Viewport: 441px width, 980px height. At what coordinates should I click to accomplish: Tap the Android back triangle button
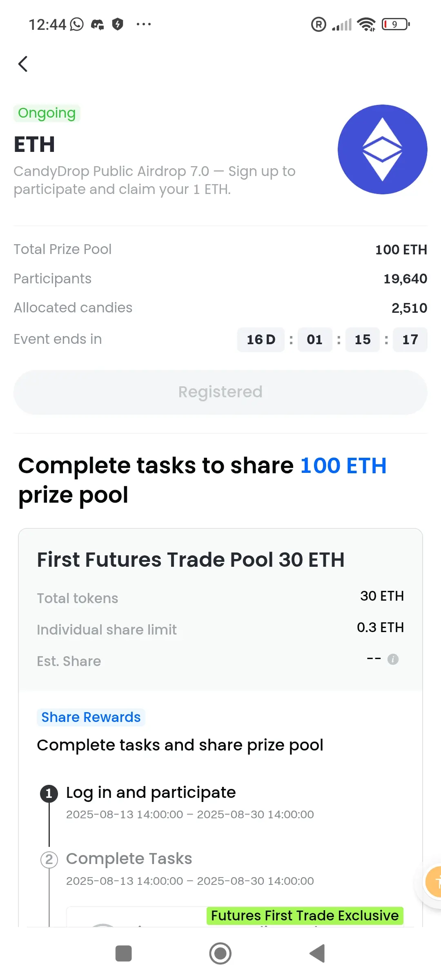tap(317, 953)
